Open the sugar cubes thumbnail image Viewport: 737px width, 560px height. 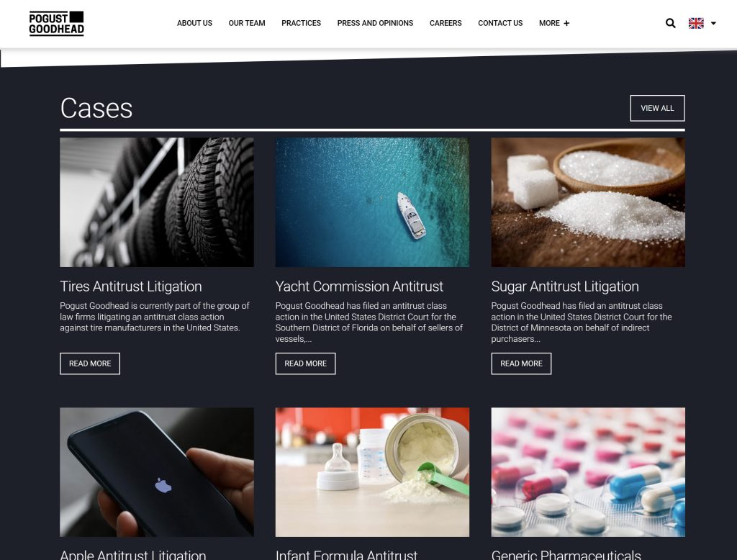tap(587, 202)
